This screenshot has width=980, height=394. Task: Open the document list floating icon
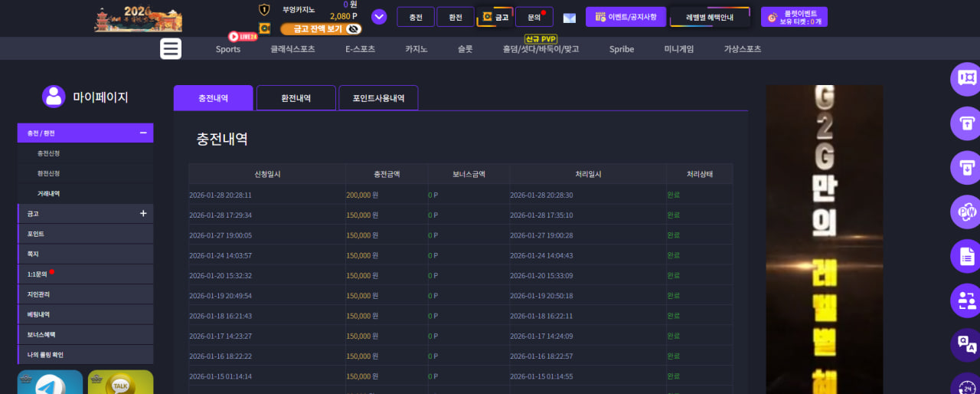[966, 257]
